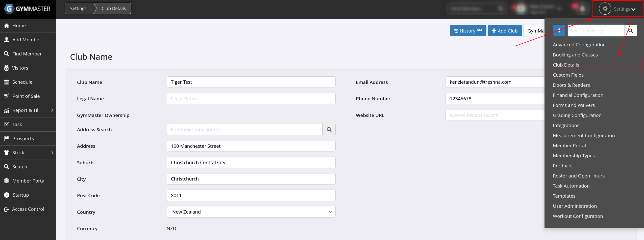Image resolution: width=644 pixels, height=240 pixels.
Task: Open Visitors from the sidebar
Action: tap(20, 68)
